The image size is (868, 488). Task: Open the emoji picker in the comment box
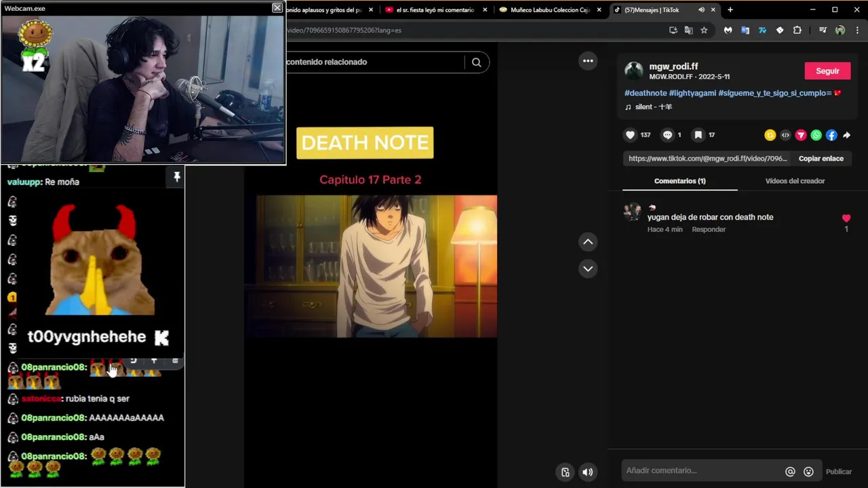tap(808, 472)
